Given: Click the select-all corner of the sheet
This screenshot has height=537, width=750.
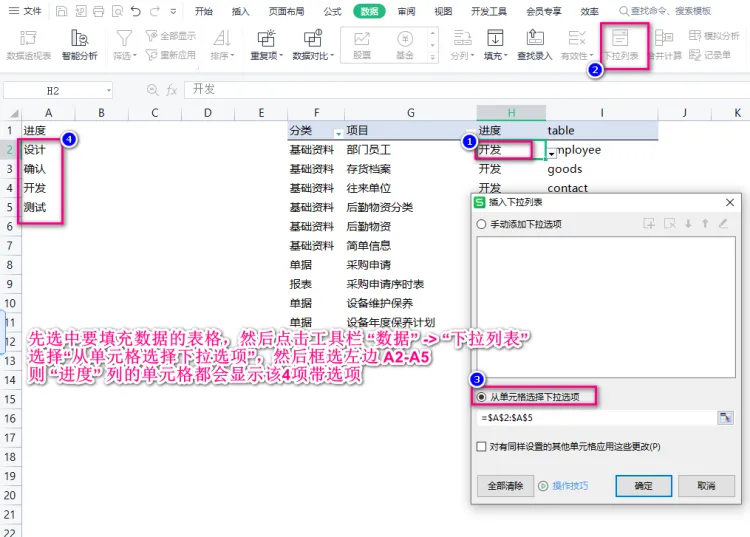Looking at the screenshot, I should coord(14,113).
